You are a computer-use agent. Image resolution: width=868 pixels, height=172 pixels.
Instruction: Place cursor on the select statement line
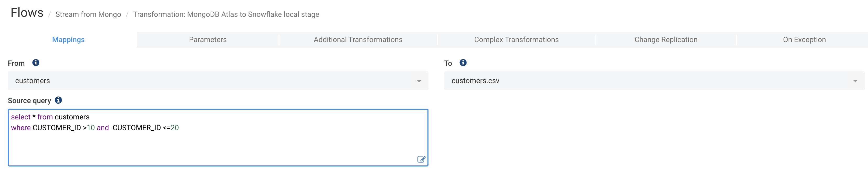(51, 117)
